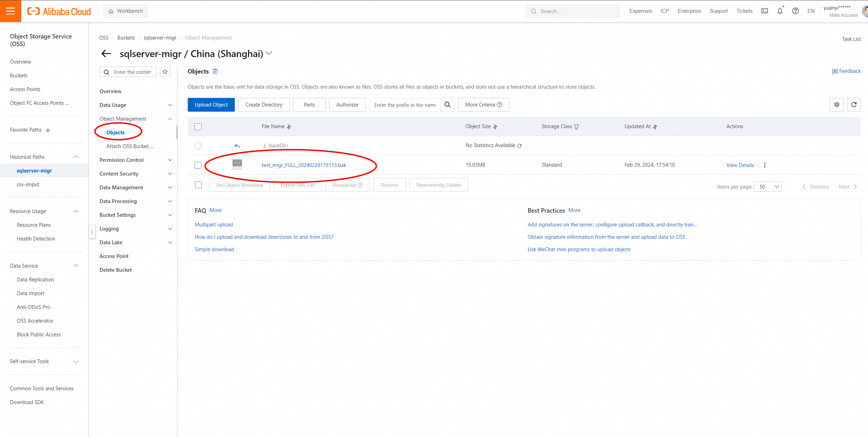This screenshot has height=437, width=868.
Task: Sort by File Name column
Action: (289, 127)
